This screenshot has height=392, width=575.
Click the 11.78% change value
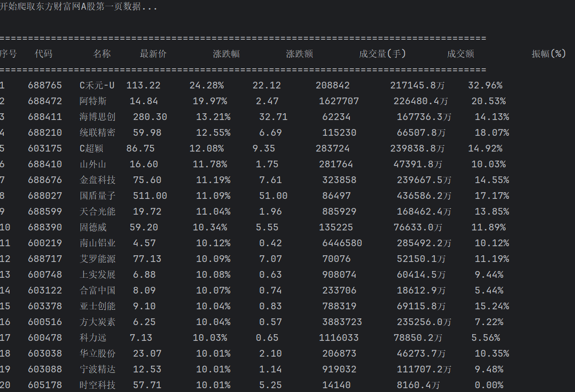210,164
